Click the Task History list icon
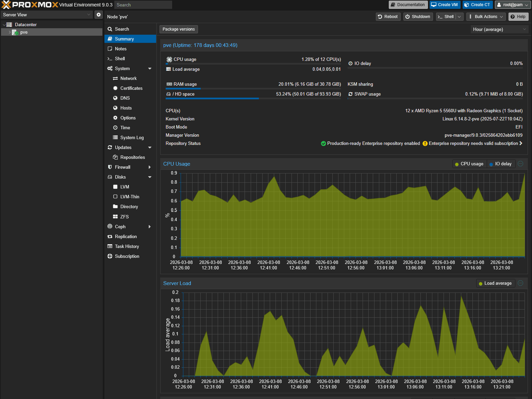 (x=110, y=247)
